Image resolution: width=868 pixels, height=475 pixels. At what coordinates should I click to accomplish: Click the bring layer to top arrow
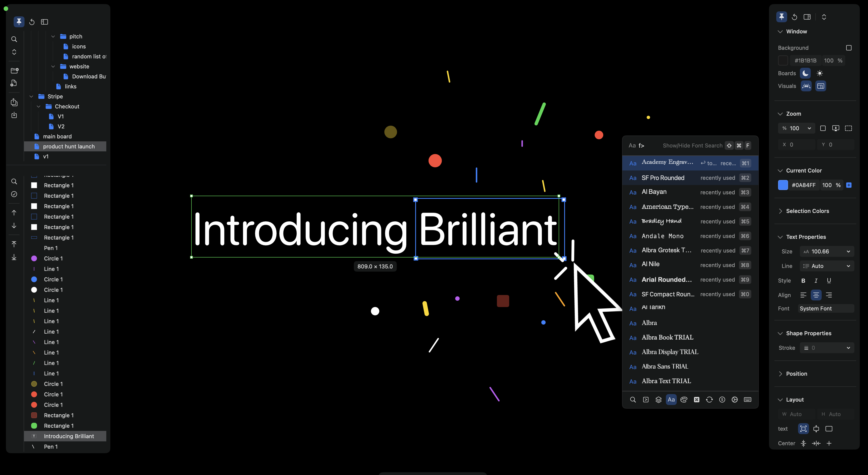[x=14, y=244]
